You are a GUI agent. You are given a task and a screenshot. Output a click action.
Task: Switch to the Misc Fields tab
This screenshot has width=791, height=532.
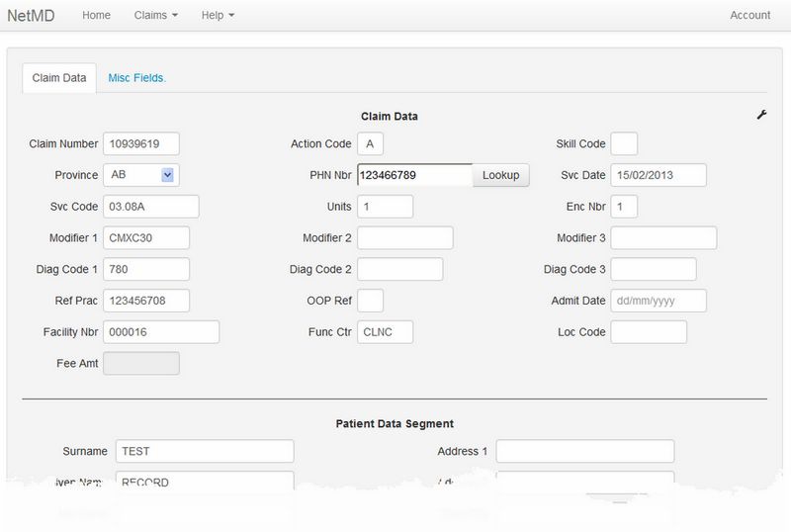pos(136,78)
